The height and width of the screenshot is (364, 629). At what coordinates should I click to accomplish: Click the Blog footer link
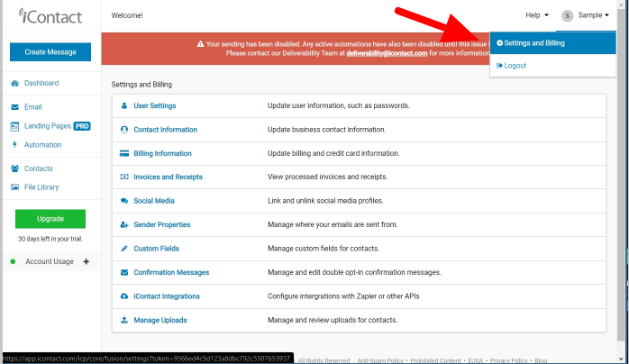coord(541,360)
